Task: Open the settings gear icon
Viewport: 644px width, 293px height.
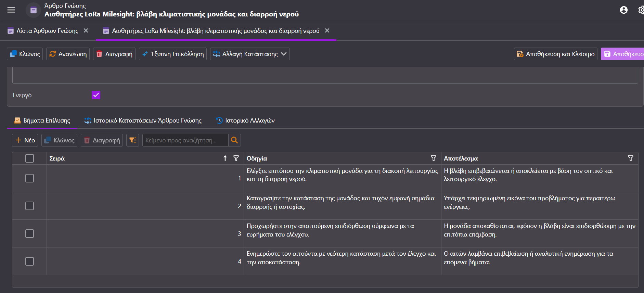Action: click(641, 10)
